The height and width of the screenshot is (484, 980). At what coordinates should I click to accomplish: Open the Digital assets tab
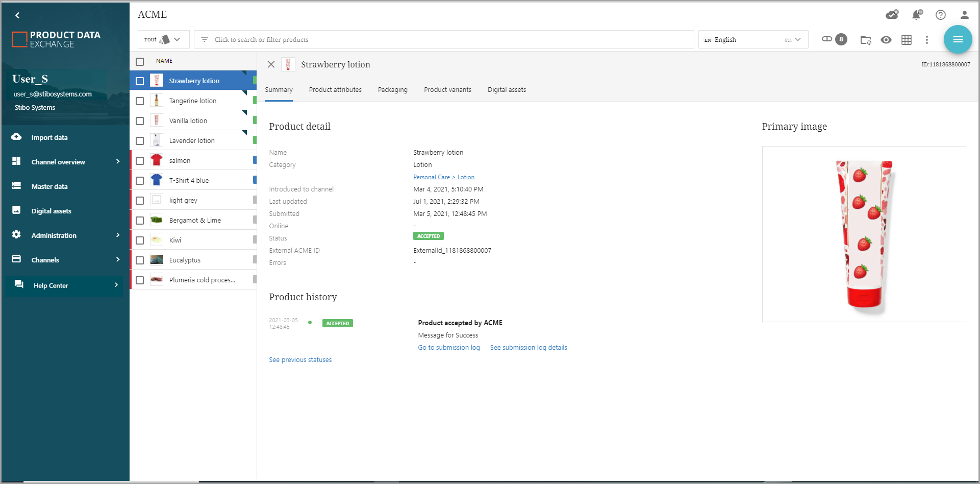(507, 90)
